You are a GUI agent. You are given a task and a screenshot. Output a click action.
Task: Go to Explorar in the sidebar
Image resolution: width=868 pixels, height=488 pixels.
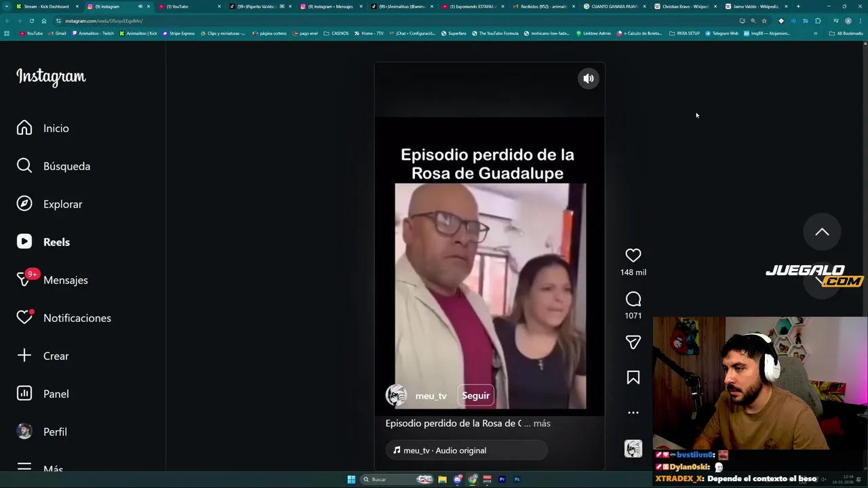50,204
